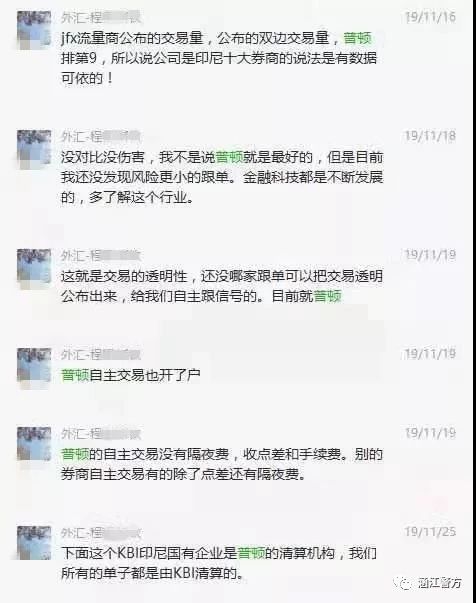This screenshot has width=476, height=603.
Task: Open sender avatar on 19/11/18 message
Action: (34, 149)
